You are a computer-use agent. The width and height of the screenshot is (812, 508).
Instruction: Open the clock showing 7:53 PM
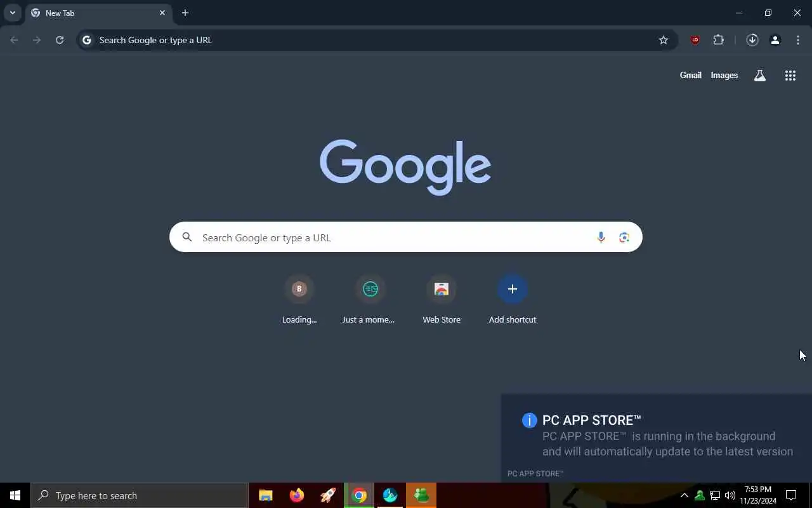758,495
